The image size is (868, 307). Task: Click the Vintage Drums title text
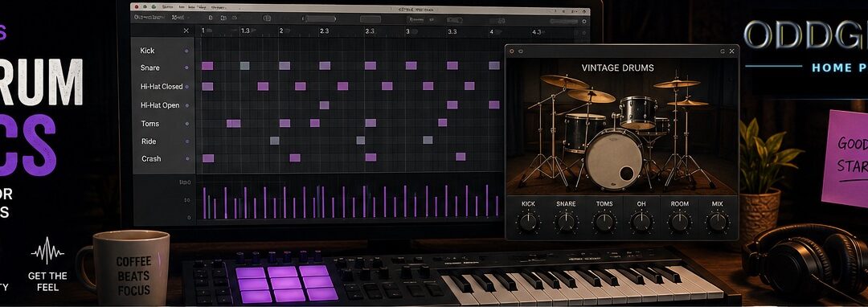pyautogui.click(x=617, y=68)
